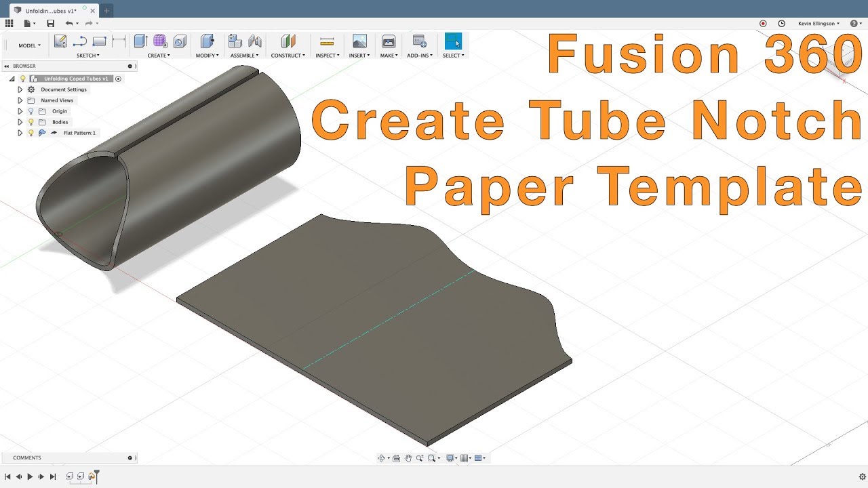Select the Press Pull modify tool
This screenshot has height=488, width=868.
click(207, 41)
